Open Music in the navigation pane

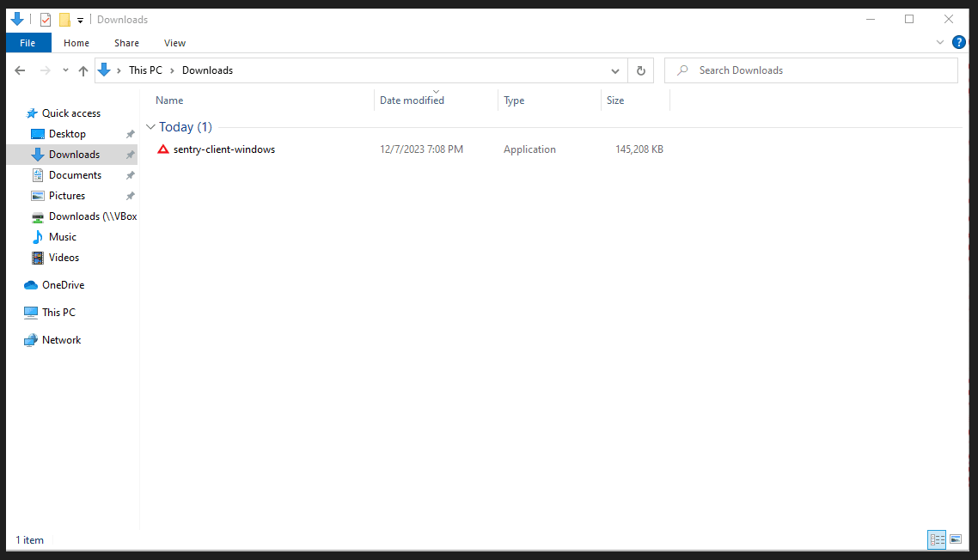click(x=63, y=237)
